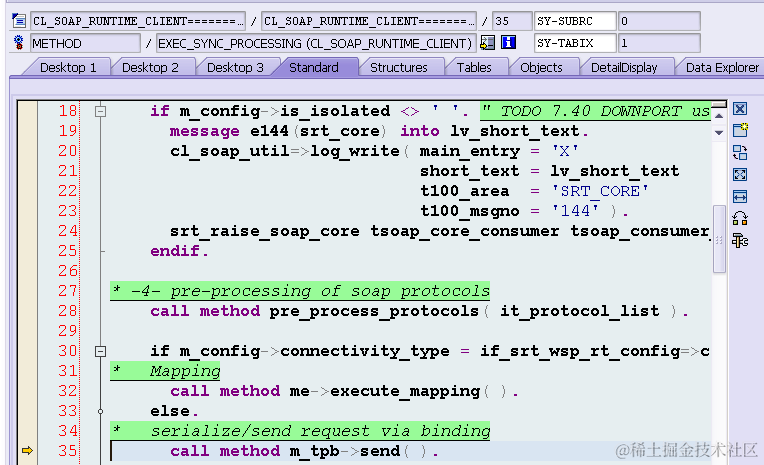Click the vertical scrollbar thumb
Screen dimensions: 764x465
point(719,239)
